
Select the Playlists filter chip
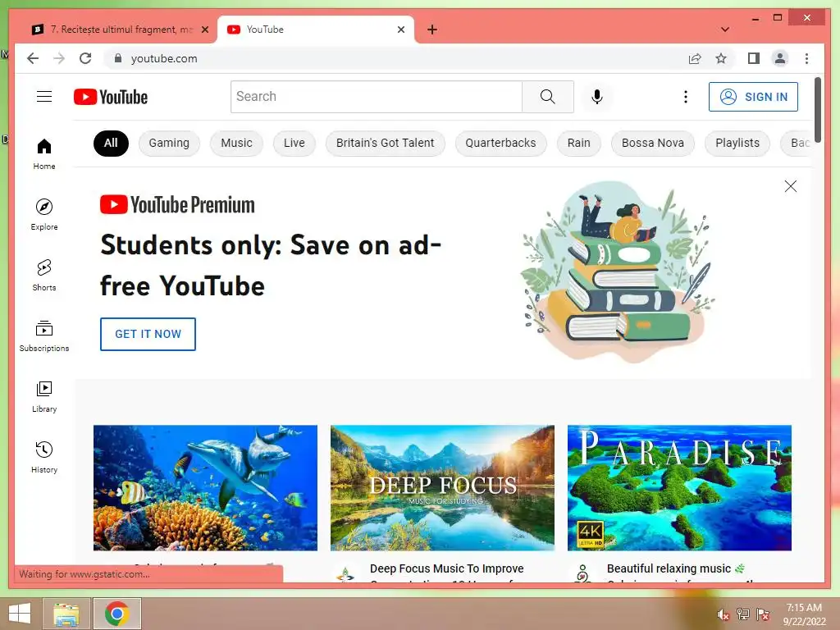(737, 143)
